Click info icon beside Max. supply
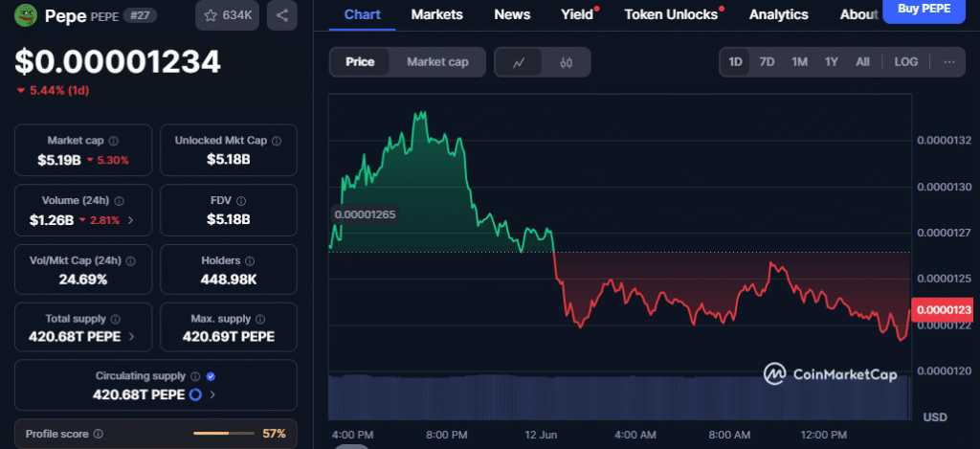 point(260,319)
